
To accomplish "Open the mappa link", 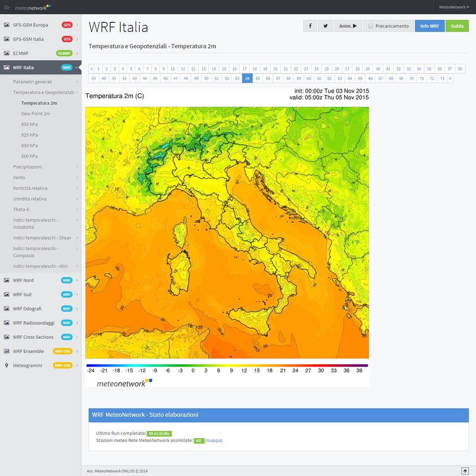I will pos(214,440).
